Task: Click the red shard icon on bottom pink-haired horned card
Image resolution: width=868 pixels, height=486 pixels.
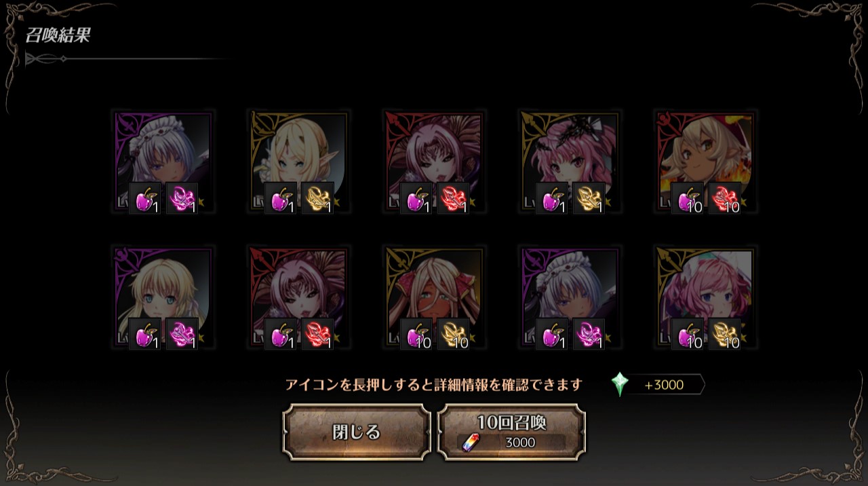Action: [x=317, y=334]
